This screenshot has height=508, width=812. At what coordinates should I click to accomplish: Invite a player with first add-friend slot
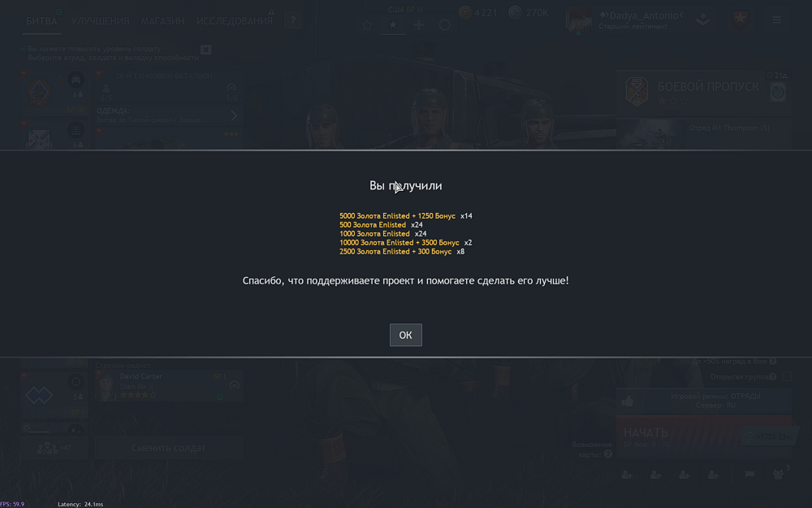coord(627,475)
